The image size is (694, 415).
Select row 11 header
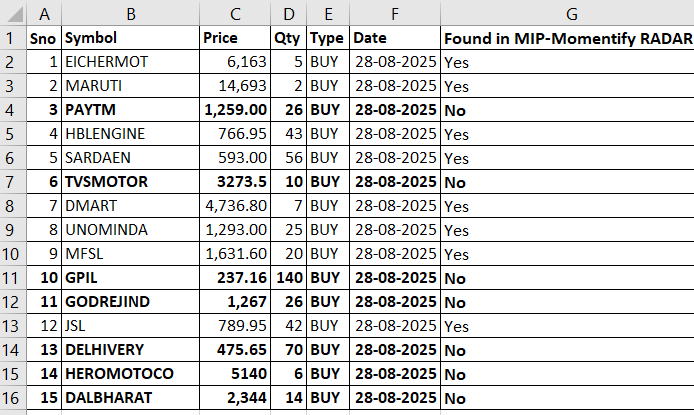(13, 278)
